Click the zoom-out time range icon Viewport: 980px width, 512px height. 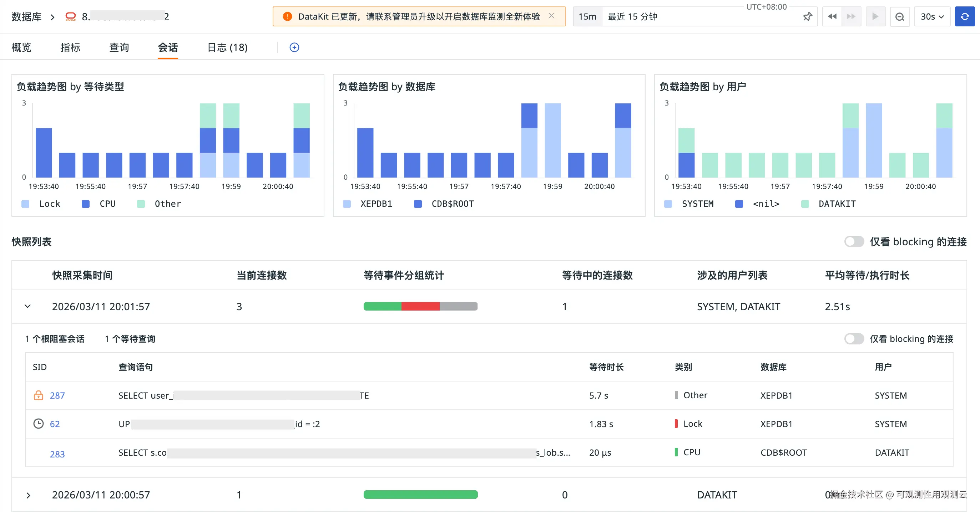899,16
